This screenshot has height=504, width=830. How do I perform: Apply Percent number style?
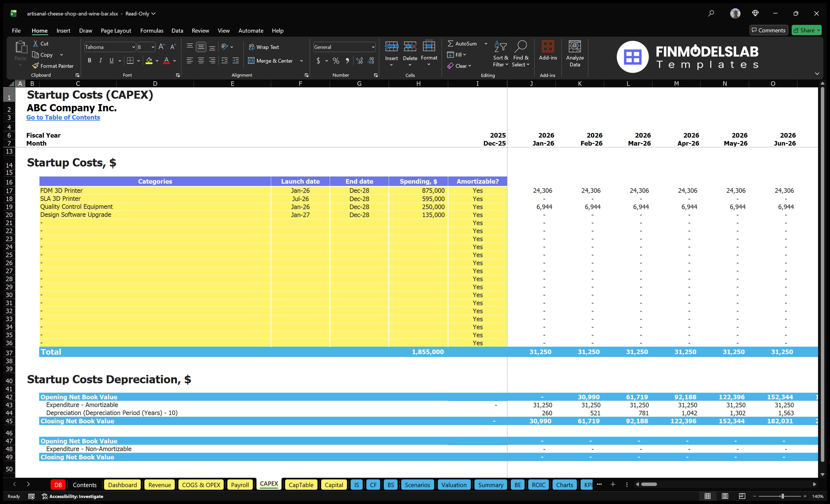pos(336,61)
